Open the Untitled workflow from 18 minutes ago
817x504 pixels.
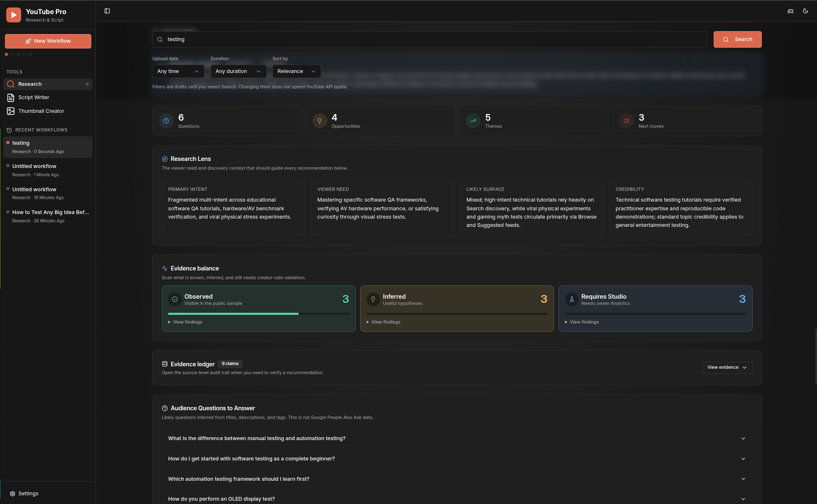click(x=48, y=193)
